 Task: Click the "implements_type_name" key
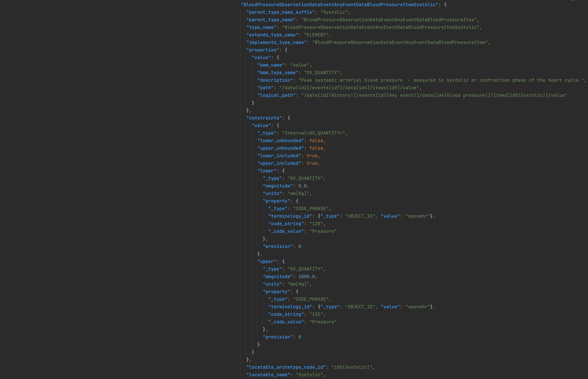[x=276, y=43]
